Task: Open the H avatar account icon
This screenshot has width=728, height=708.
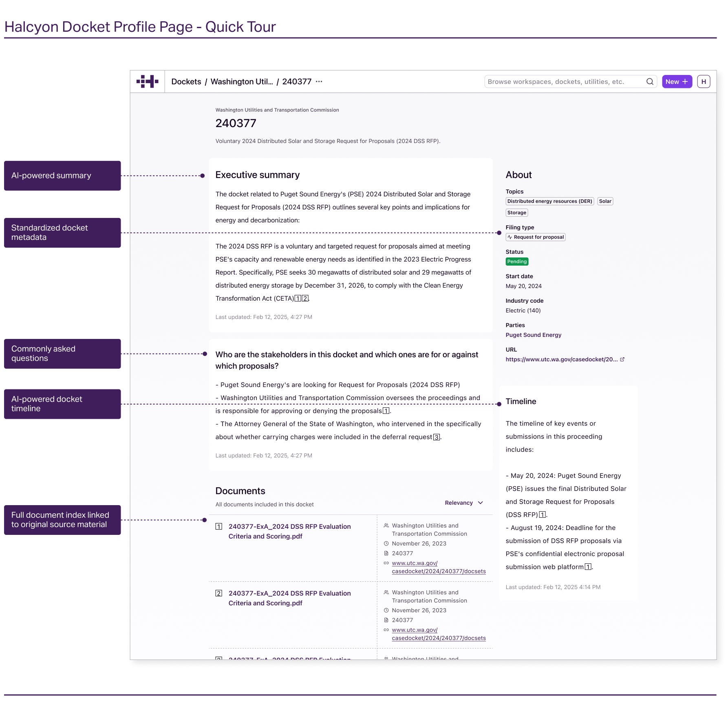Action: (x=704, y=81)
